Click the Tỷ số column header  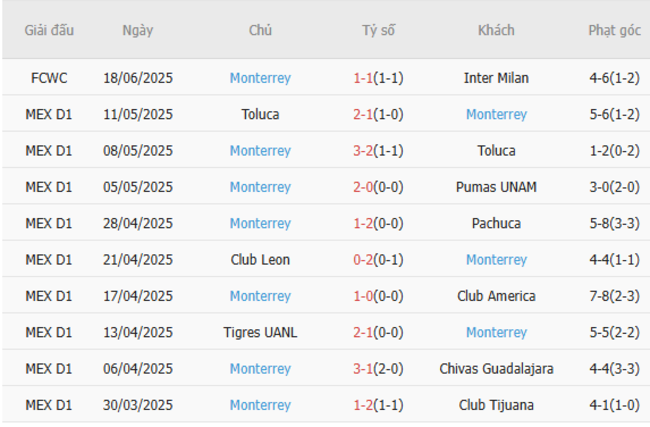point(378,30)
